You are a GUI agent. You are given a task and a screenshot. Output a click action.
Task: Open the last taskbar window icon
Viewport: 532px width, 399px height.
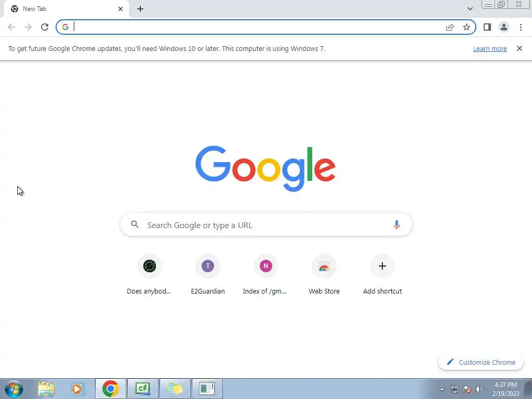[x=207, y=389]
